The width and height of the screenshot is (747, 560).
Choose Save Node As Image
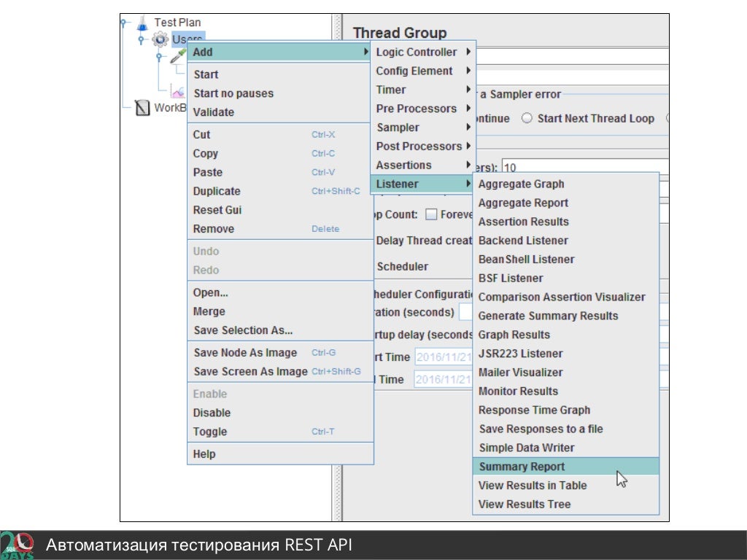281,353
